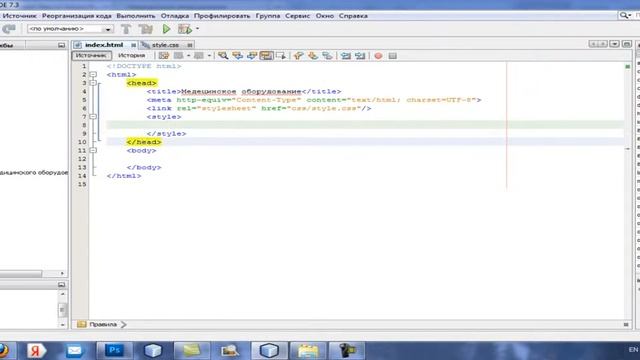This screenshot has height=360, width=640.
Task: Collapse the style code fold on line 7
Action: point(93,117)
